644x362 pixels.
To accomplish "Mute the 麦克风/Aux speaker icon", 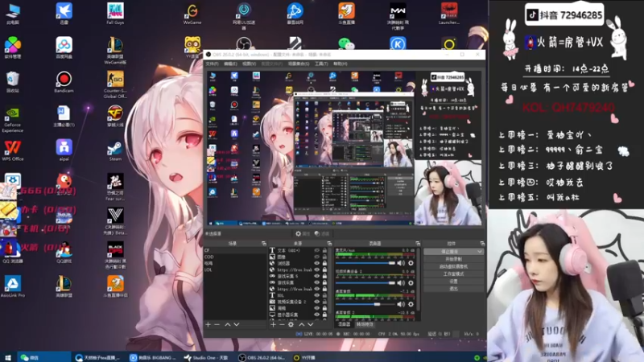I will (401, 263).
